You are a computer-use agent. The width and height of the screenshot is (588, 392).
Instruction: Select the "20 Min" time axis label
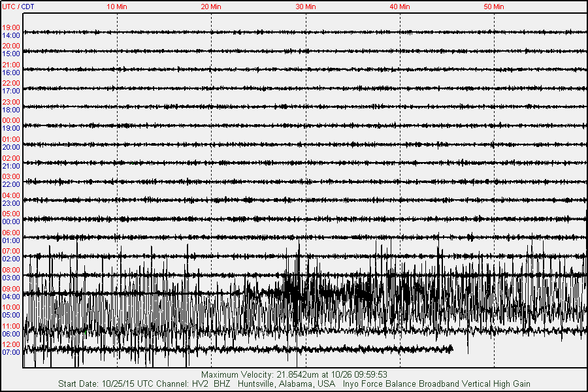pyautogui.click(x=211, y=7)
